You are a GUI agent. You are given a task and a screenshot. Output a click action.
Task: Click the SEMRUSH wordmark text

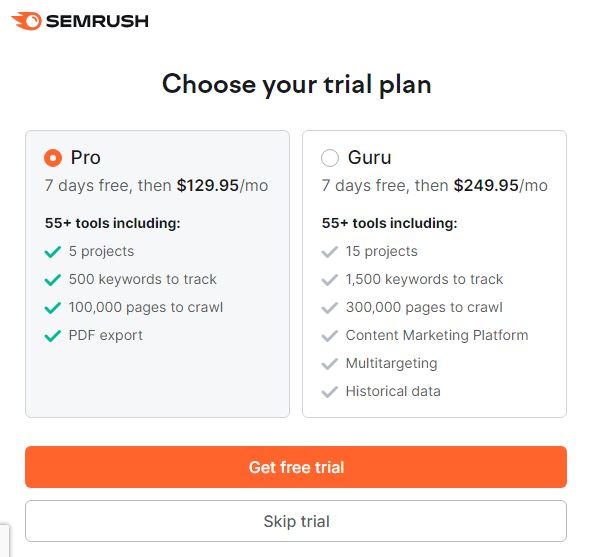tap(98, 21)
